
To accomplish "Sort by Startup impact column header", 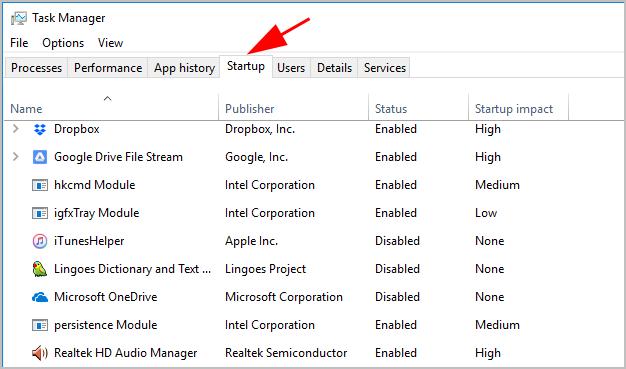I will (x=513, y=109).
